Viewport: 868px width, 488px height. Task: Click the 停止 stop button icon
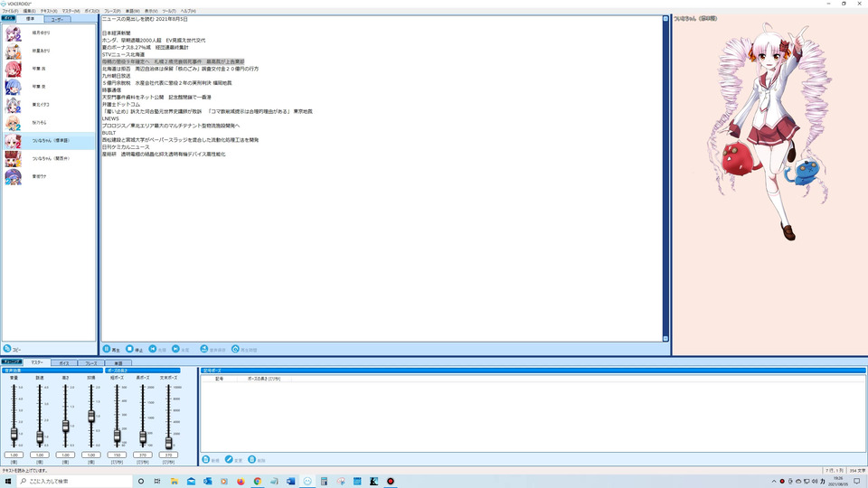click(x=129, y=349)
